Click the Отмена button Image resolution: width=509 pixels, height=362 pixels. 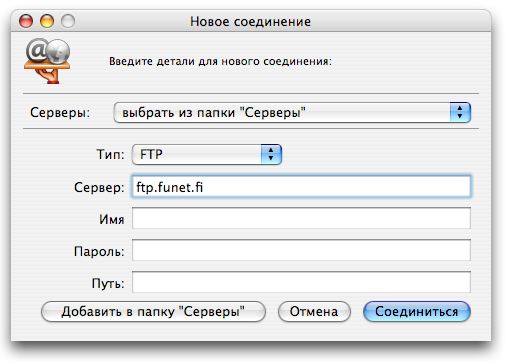coord(314,312)
